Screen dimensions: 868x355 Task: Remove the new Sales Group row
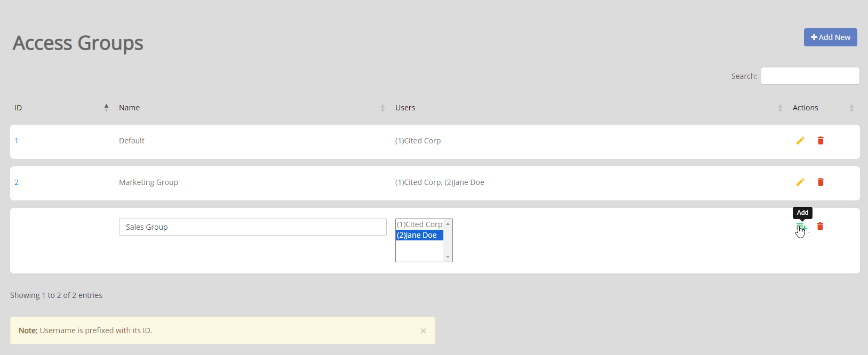point(820,227)
